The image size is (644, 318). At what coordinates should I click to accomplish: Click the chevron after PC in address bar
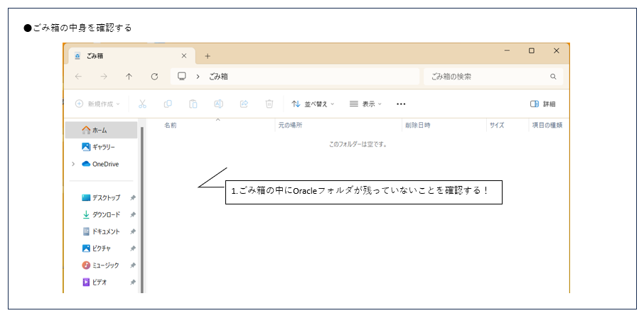(198, 77)
